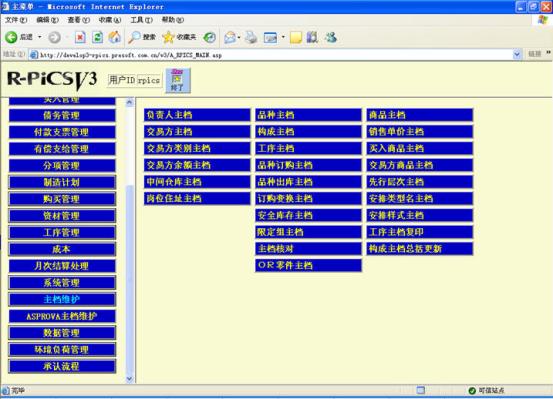Screen dimensions: 553x399
Task: Open 负责人主档 master
Action: [197, 115]
